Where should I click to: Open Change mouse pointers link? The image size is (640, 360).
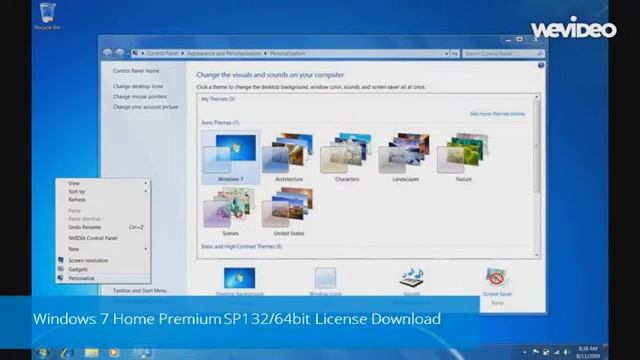point(140,97)
